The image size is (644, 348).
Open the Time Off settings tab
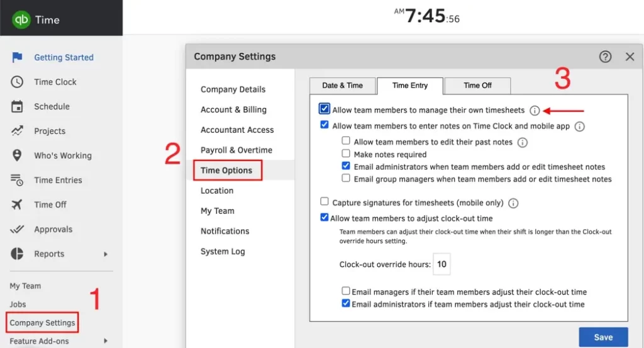point(477,86)
